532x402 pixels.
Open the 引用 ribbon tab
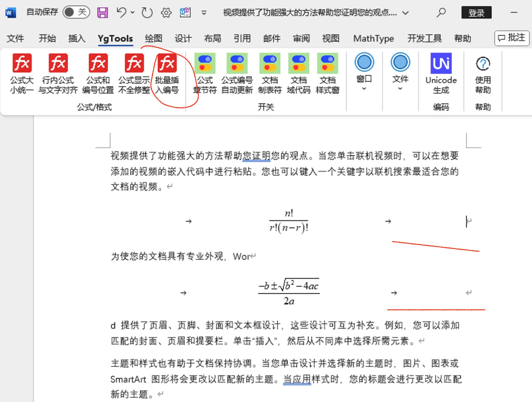(242, 38)
